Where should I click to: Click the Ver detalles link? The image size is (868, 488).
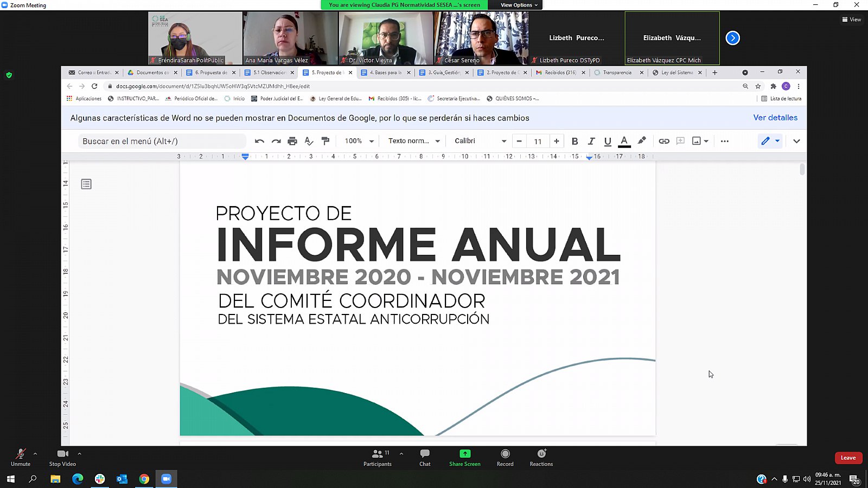775,118
